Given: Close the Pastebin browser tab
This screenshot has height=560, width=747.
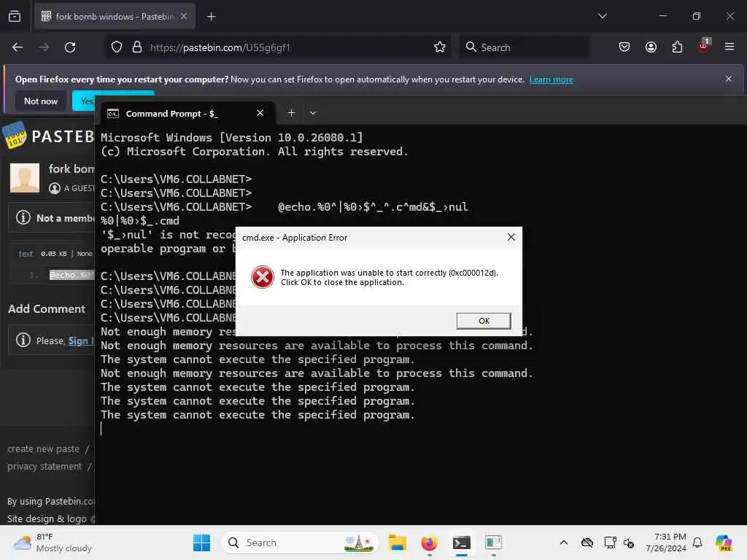Looking at the screenshot, I should coord(184,16).
